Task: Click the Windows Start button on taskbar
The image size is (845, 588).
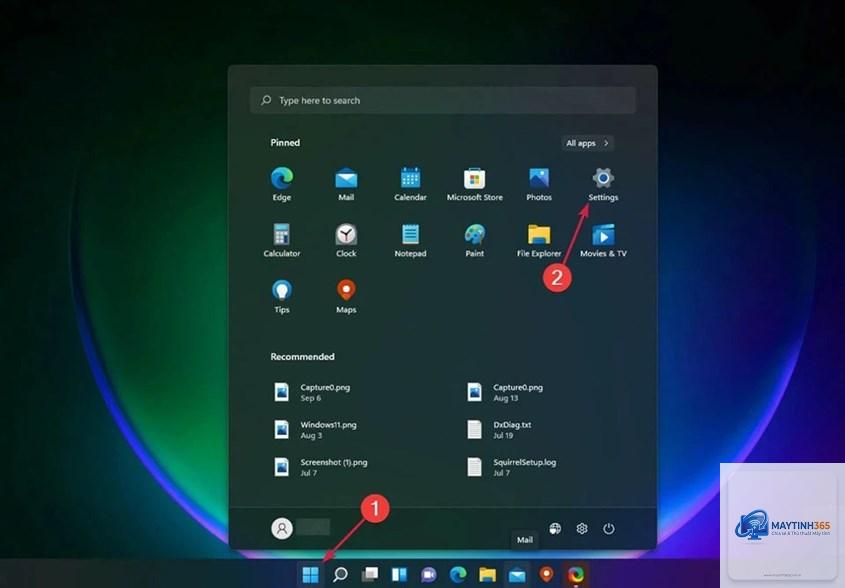Action: (x=310, y=575)
